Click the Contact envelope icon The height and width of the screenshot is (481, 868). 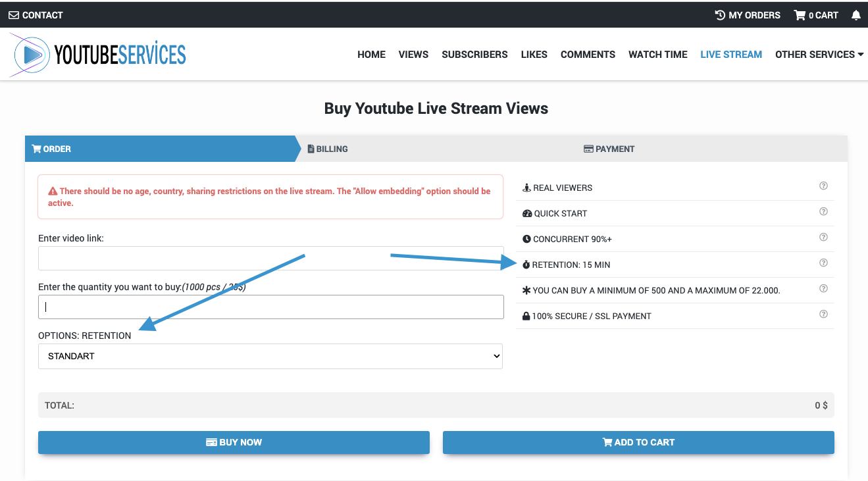pyautogui.click(x=14, y=15)
